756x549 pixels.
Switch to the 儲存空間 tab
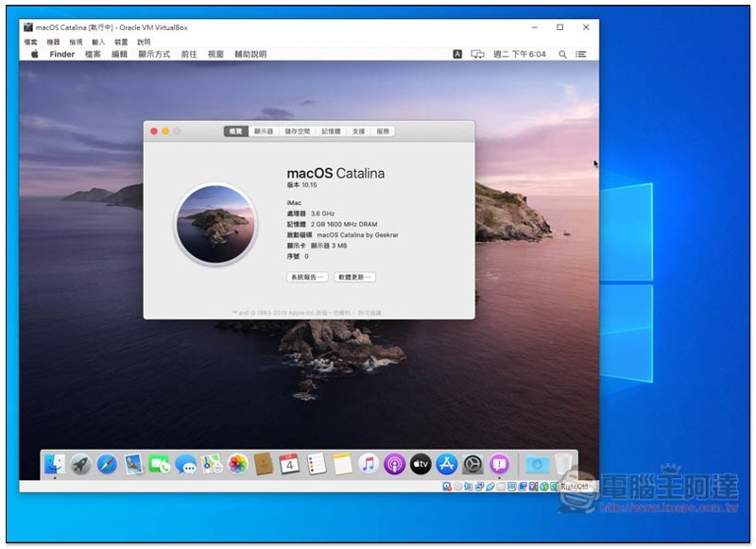pos(297,131)
